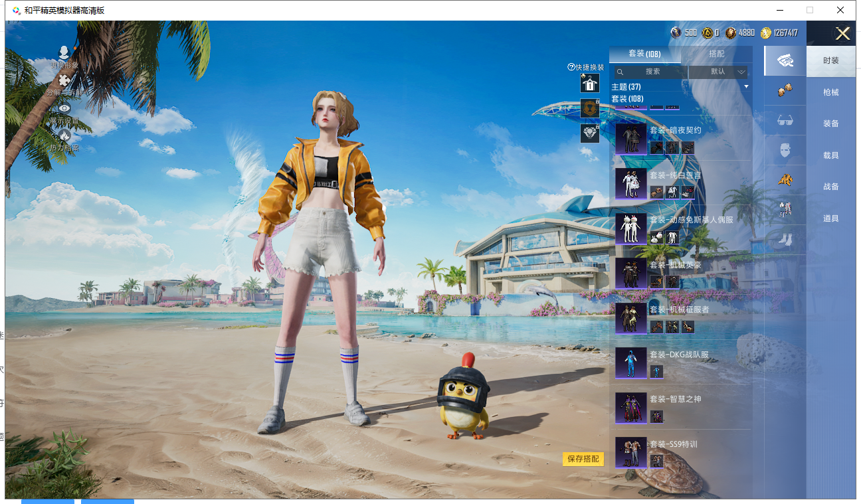Select the socks and shoes category icon
This screenshot has height=504, width=861.
[x=785, y=239]
